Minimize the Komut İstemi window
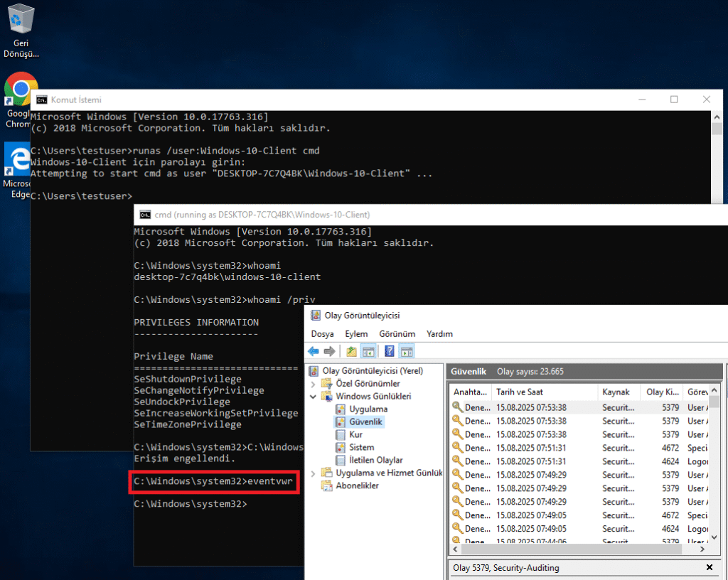 (642, 100)
